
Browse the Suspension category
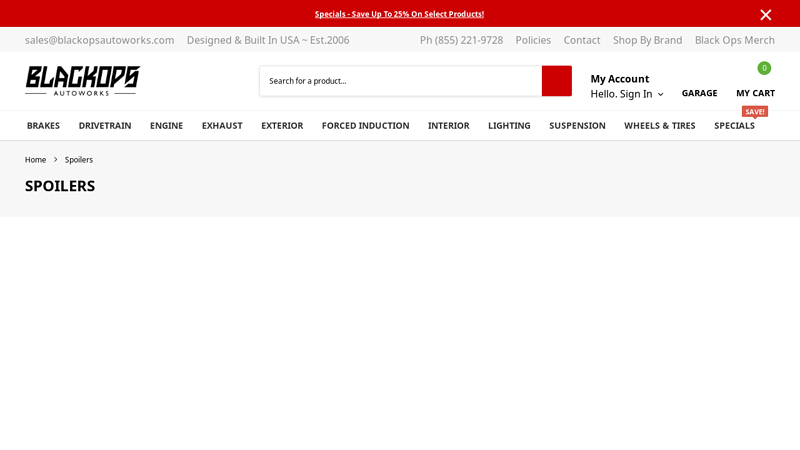[577, 126]
